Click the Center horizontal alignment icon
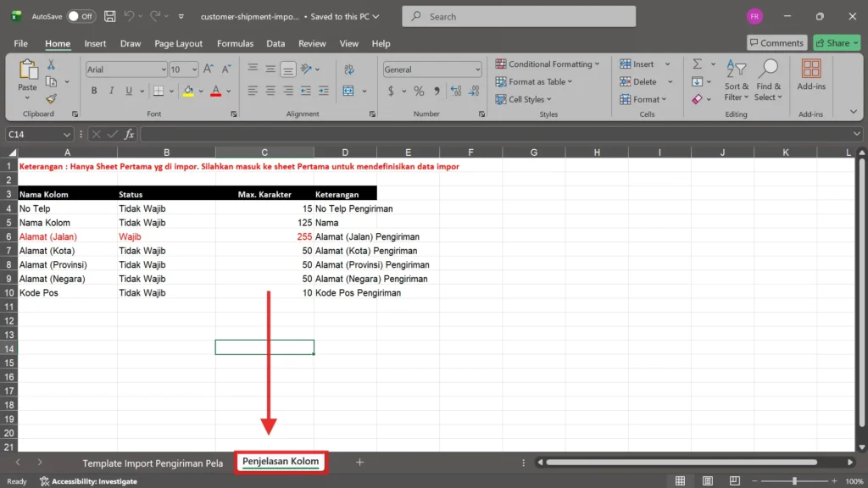Viewport: 868px width, 488px height. [x=270, y=91]
